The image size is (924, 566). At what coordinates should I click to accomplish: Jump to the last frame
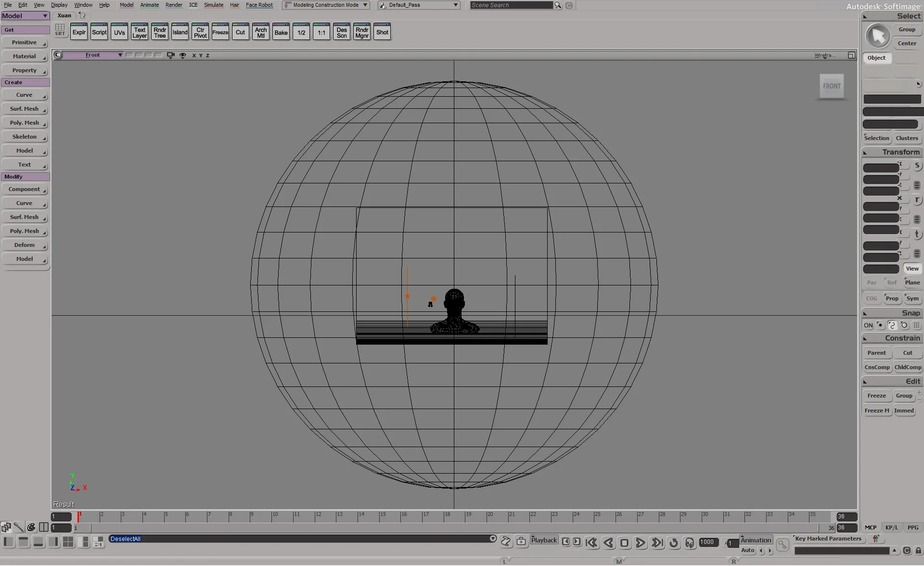click(x=657, y=543)
